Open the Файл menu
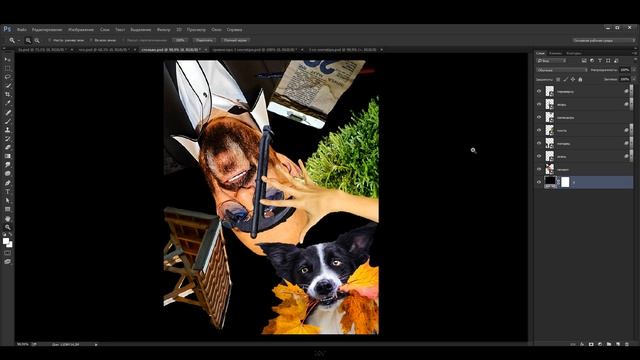 coord(22,30)
